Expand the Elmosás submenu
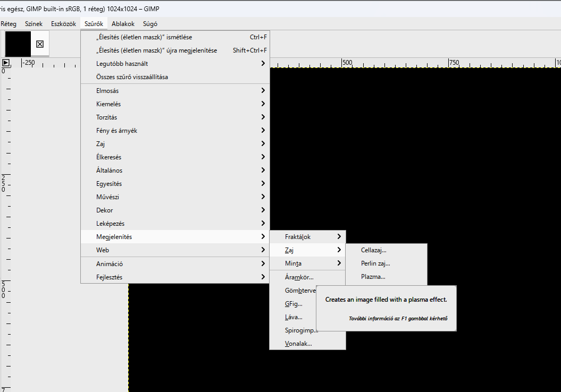Image resolution: width=561 pixels, height=392 pixels. [175, 91]
